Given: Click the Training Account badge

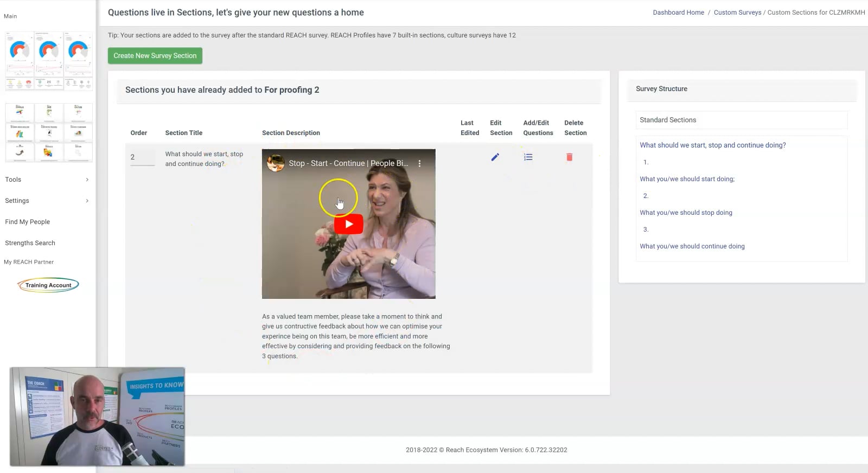Looking at the screenshot, I should coord(48,285).
